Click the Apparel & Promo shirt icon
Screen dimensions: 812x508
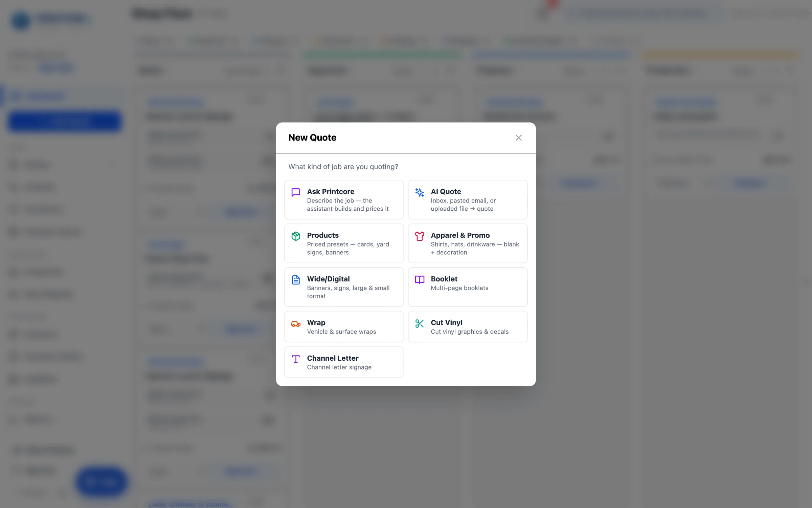[420, 236]
